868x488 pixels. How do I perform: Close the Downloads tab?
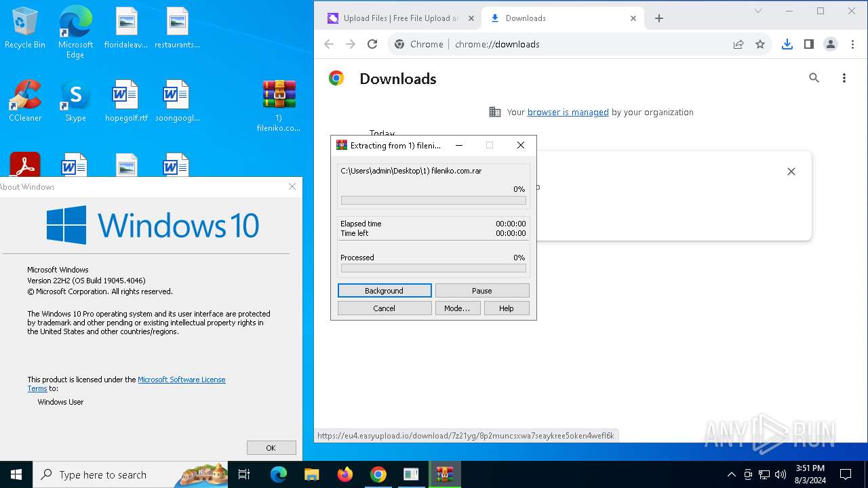click(x=633, y=18)
